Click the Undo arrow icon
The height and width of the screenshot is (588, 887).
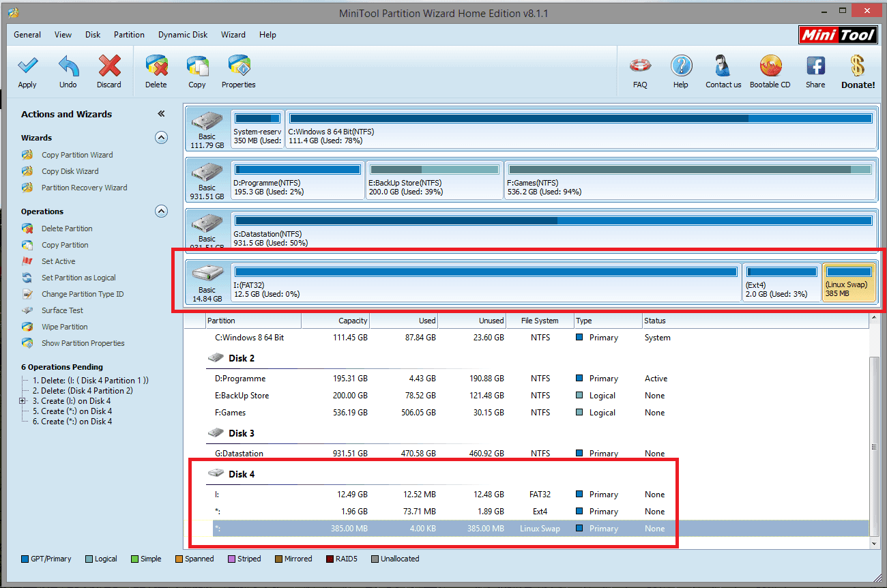click(68, 67)
